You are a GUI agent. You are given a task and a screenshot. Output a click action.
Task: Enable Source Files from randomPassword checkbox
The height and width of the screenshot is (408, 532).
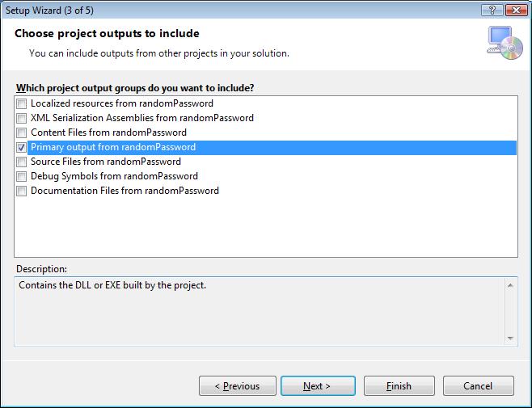click(x=21, y=162)
